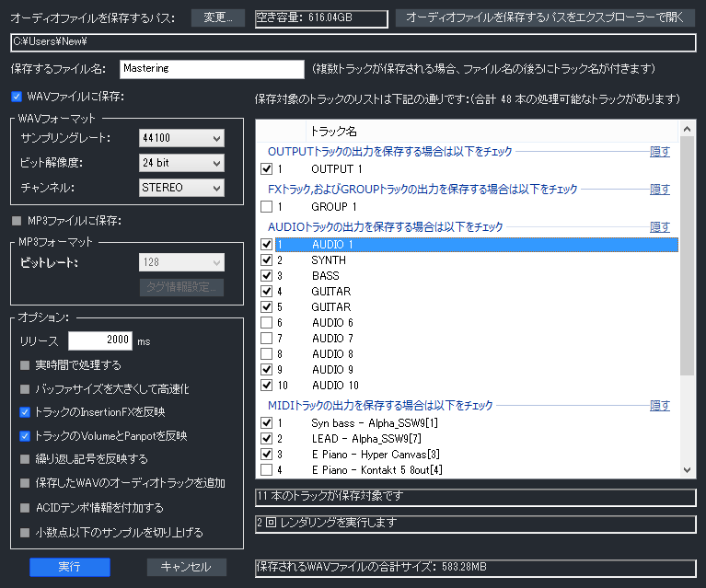Image resolution: width=706 pixels, height=588 pixels.
Task: Enable ACIDテンポ情報を付加する checkbox
Action: click(x=25, y=508)
